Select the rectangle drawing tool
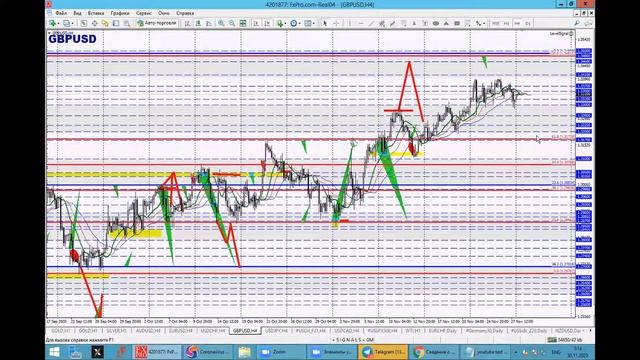This screenshot has width=640, height=360. (x=457, y=23)
